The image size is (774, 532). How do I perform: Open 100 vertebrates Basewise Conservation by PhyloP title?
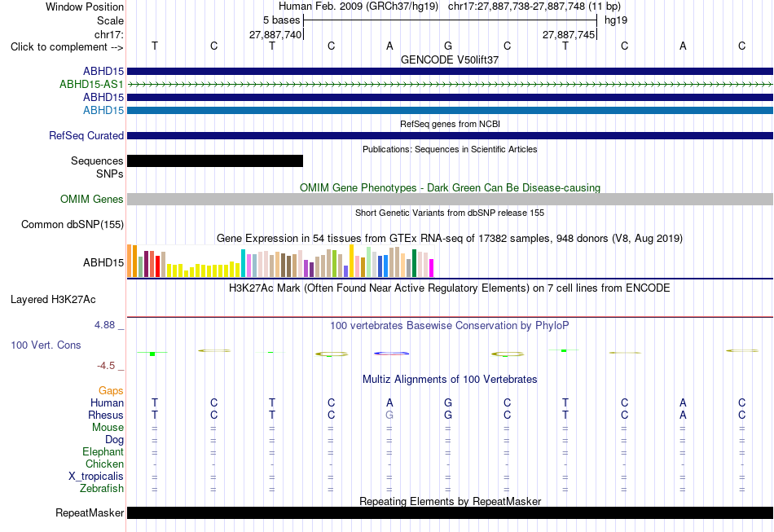[450, 326]
